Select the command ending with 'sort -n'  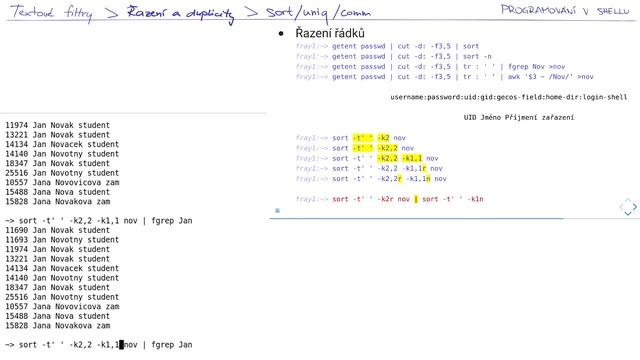(411, 56)
